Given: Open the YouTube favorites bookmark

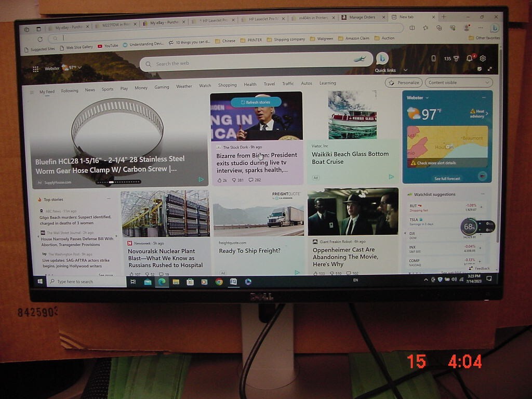Looking at the screenshot, I should pyautogui.click(x=108, y=46).
